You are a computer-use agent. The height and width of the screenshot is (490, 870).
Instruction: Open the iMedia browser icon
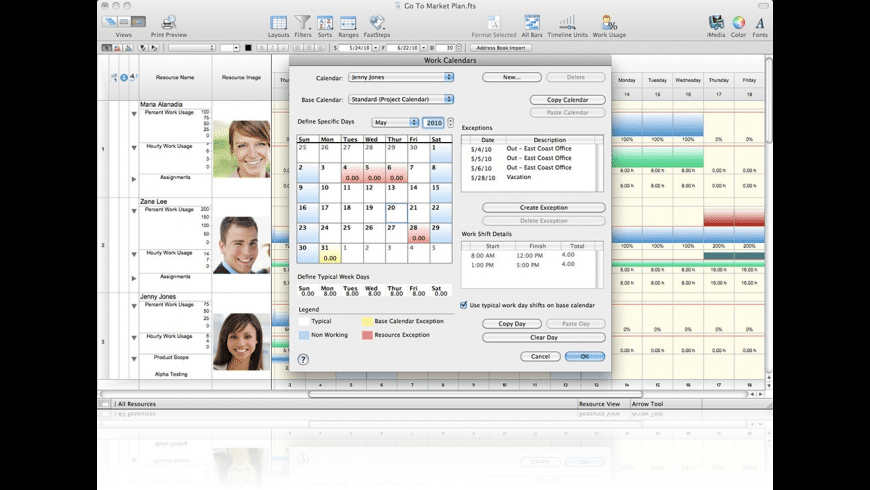click(716, 23)
